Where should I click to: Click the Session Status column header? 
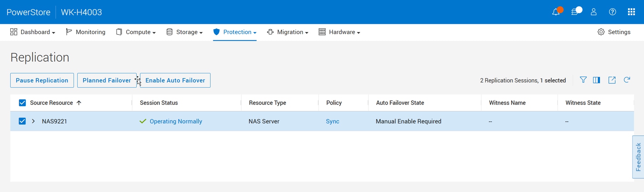pyautogui.click(x=159, y=103)
